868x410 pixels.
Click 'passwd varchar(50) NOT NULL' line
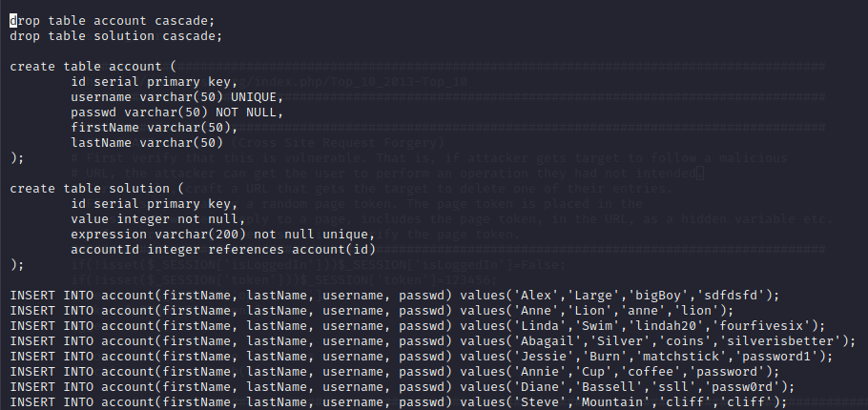click(176, 112)
